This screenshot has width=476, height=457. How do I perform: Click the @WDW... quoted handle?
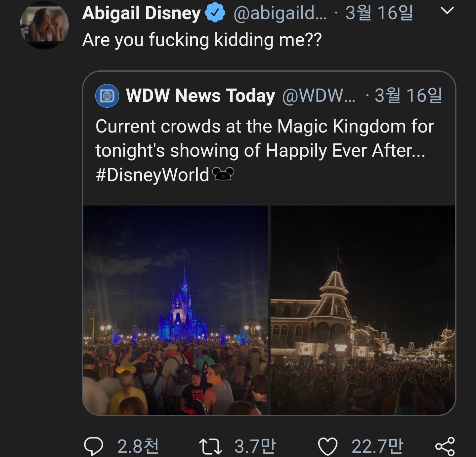319,96
